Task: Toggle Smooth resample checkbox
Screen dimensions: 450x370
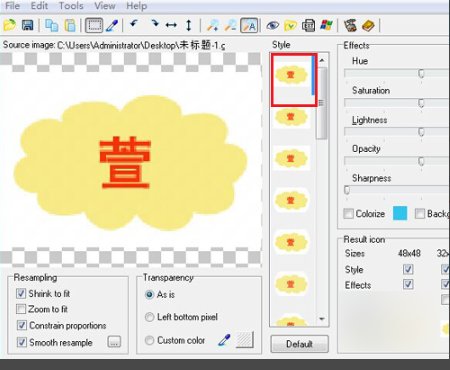Action: click(22, 342)
